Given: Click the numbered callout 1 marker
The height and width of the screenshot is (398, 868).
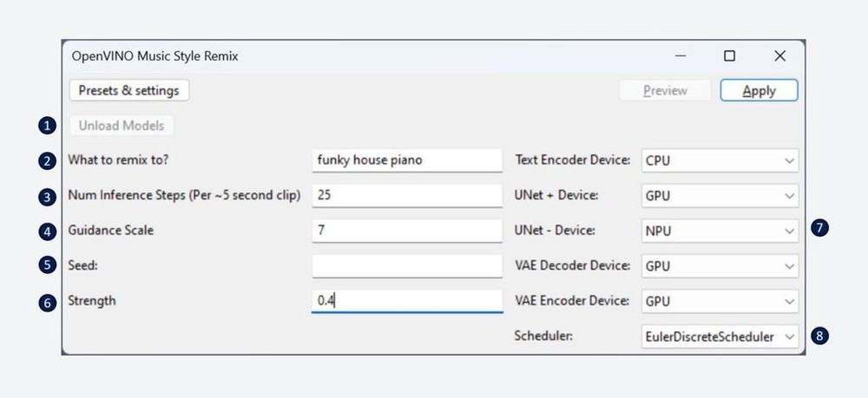Looking at the screenshot, I should (x=47, y=126).
